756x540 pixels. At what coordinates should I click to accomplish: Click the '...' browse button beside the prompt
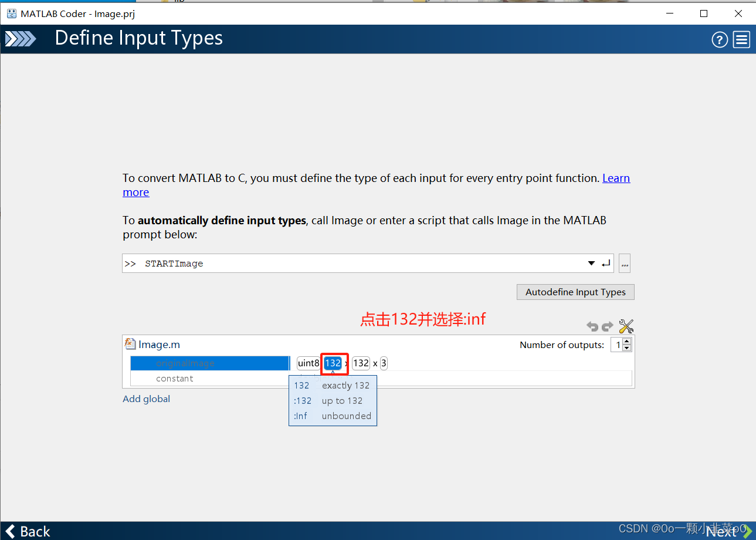point(624,263)
